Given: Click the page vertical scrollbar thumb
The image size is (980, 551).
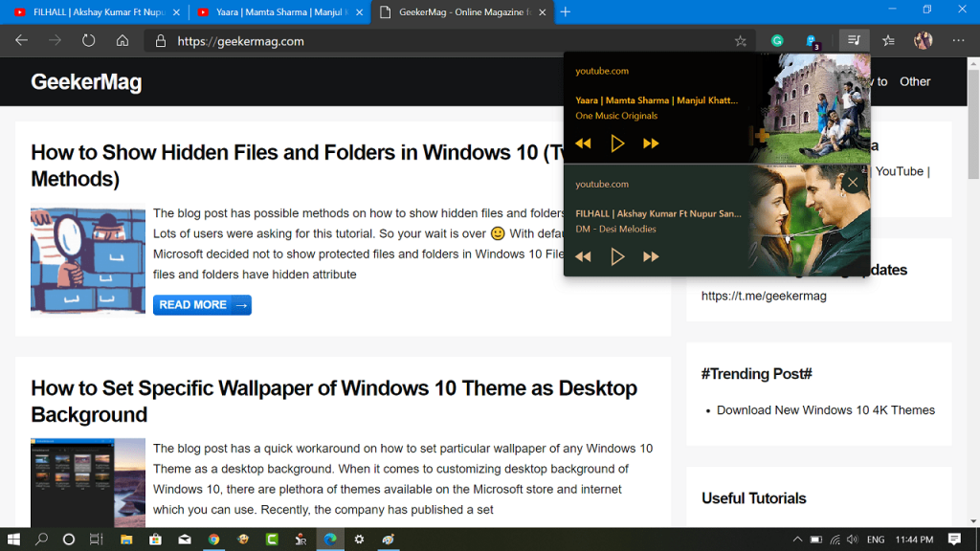Looking at the screenshot, I should [973, 123].
